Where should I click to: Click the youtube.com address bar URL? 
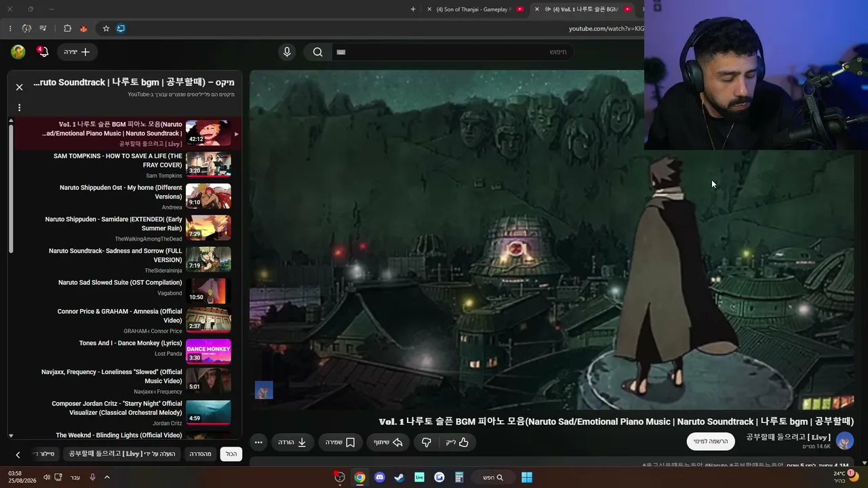606,28
